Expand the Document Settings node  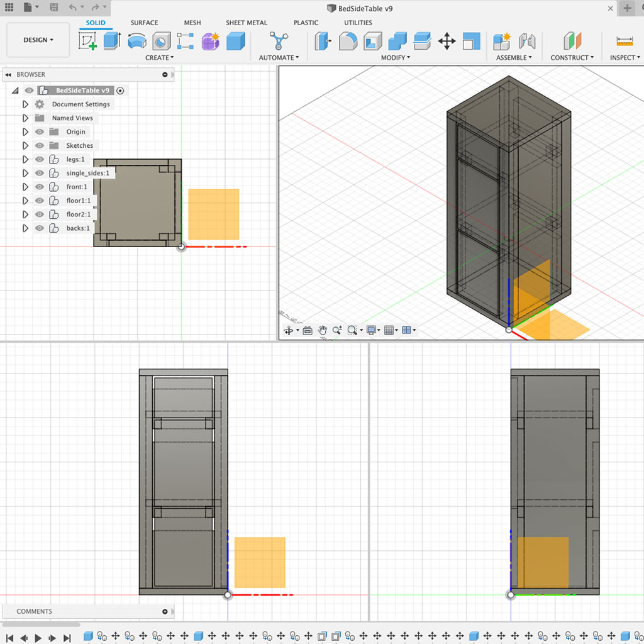26,104
